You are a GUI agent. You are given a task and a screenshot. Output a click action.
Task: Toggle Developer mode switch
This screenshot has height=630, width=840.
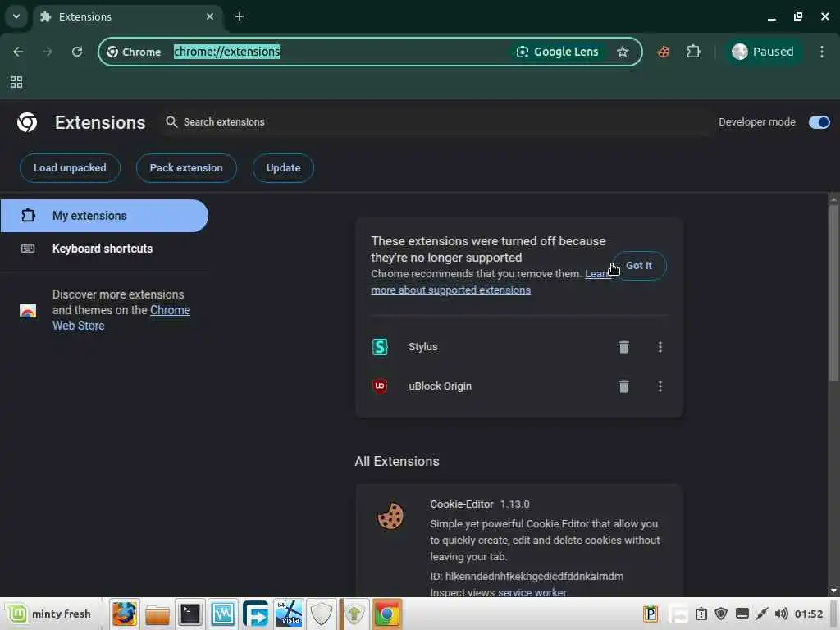pos(819,122)
